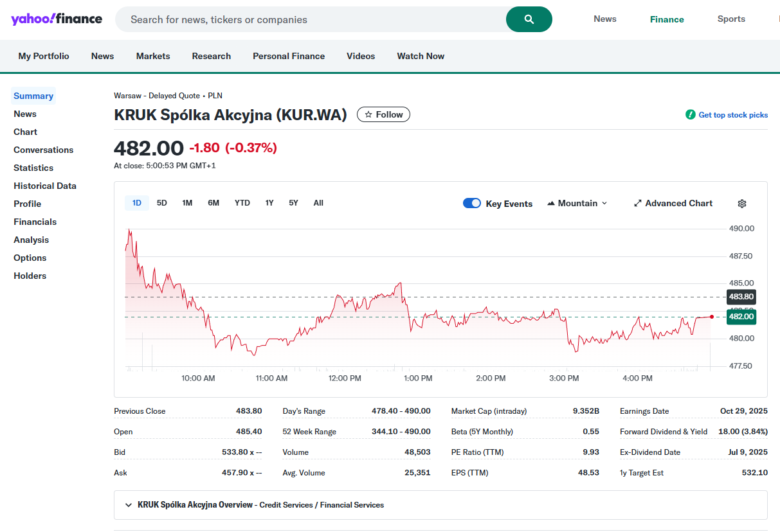The height and width of the screenshot is (532, 780).
Task: Click the Get top stock picks link
Action: point(733,115)
